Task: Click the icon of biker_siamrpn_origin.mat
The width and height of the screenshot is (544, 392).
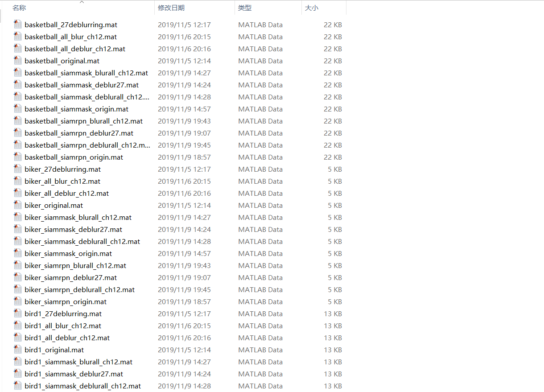Action: pyautogui.click(x=17, y=301)
